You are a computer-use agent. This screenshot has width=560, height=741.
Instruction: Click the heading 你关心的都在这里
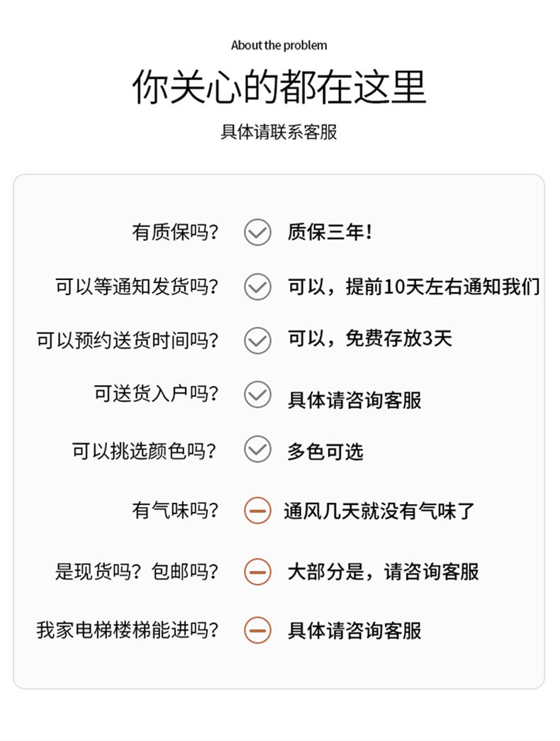279,87
